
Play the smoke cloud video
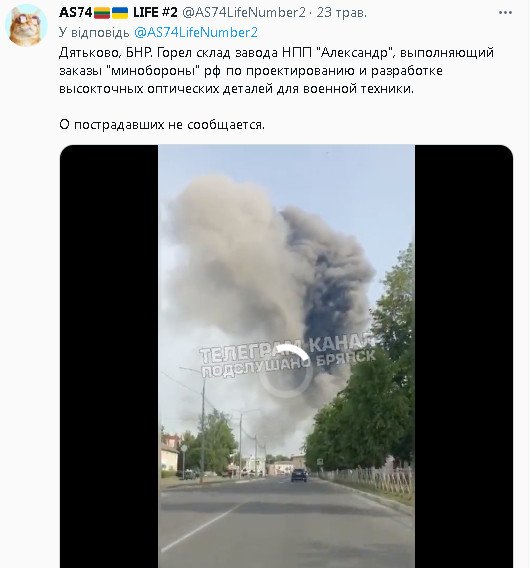point(286,356)
